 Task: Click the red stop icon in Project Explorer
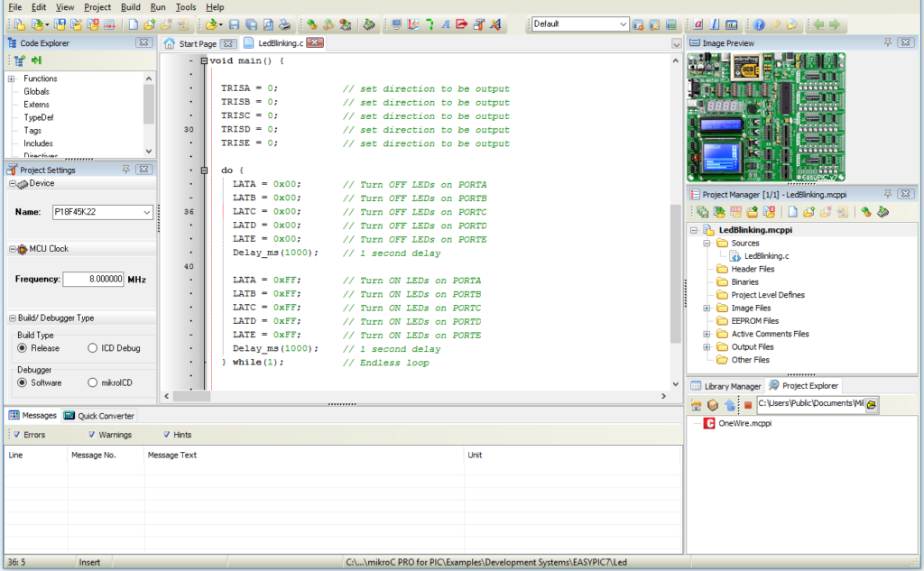748,405
